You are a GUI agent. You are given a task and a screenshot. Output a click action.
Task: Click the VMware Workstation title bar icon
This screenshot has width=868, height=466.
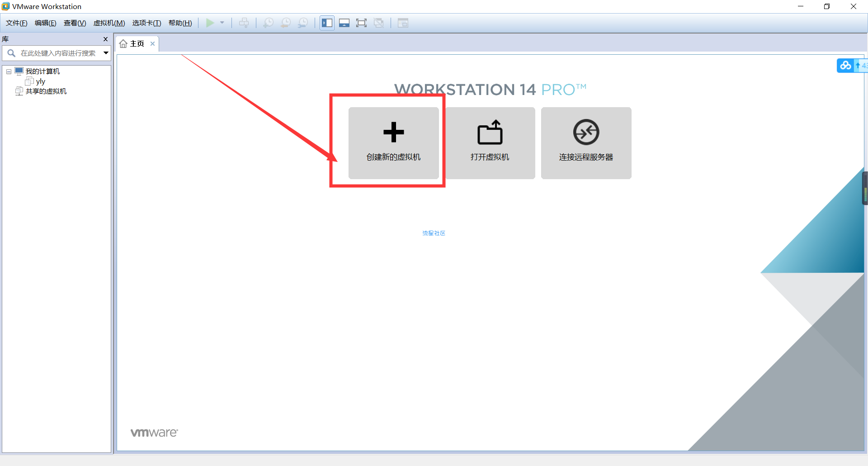[x=5, y=6]
